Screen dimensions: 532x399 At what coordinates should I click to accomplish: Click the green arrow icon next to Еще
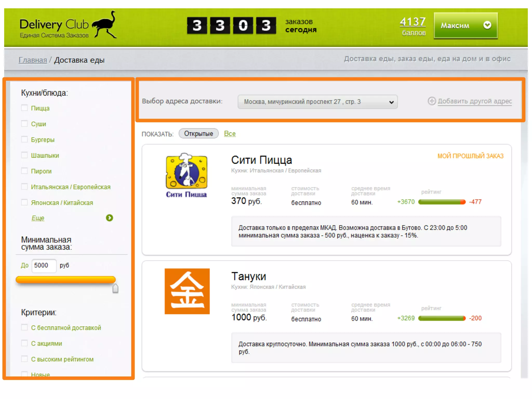109,218
